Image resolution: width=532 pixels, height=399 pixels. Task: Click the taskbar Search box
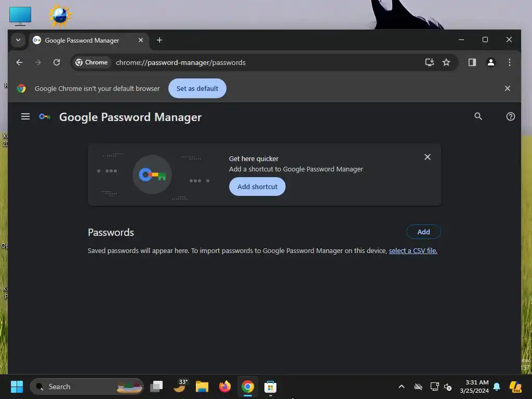pyautogui.click(x=87, y=387)
